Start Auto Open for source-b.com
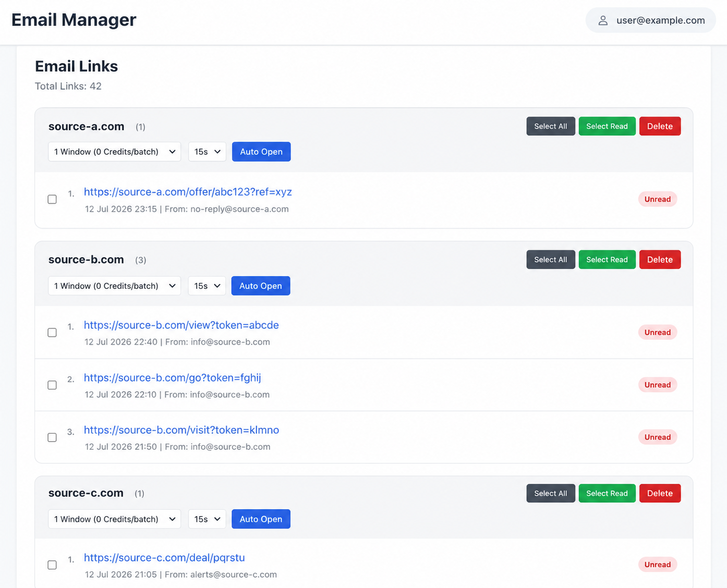The width and height of the screenshot is (727, 588). [261, 286]
